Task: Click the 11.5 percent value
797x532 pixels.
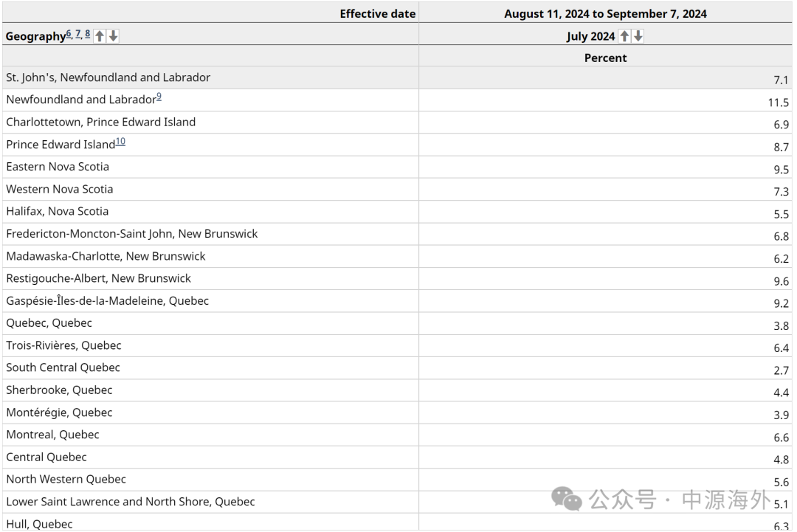Action: click(x=779, y=103)
